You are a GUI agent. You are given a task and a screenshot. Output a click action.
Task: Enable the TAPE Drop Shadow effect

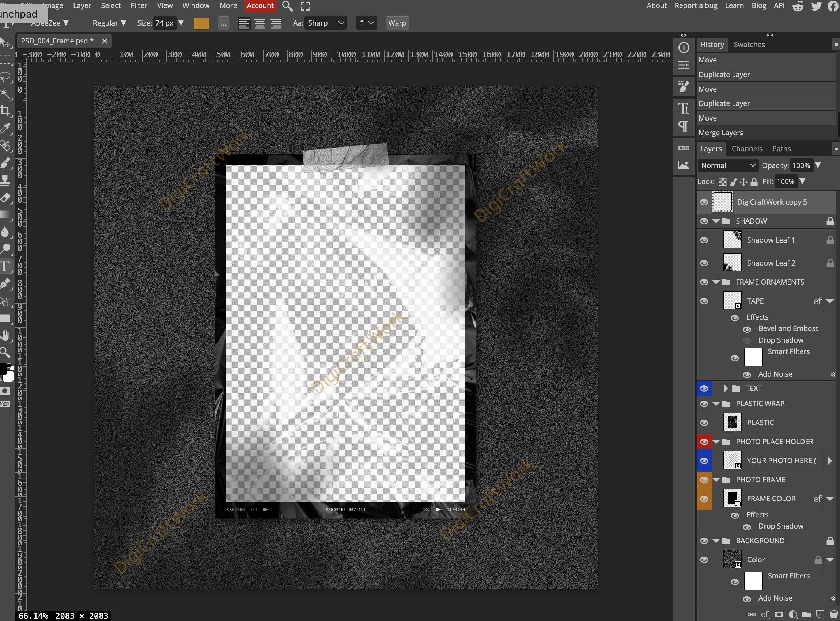coord(747,340)
